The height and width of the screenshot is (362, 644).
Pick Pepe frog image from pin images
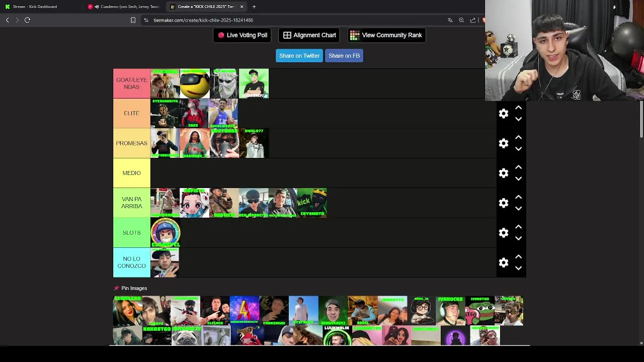pyautogui.click(x=479, y=311)
